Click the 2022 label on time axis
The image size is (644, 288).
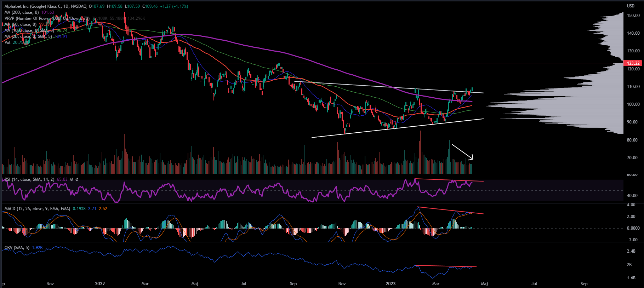click(100, 284)
